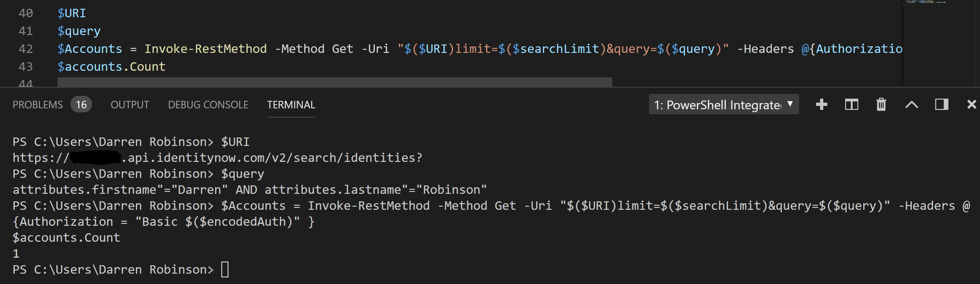Expand the terminal selector arrow
This screenshot has width=980, height=284.
point(790,104)
